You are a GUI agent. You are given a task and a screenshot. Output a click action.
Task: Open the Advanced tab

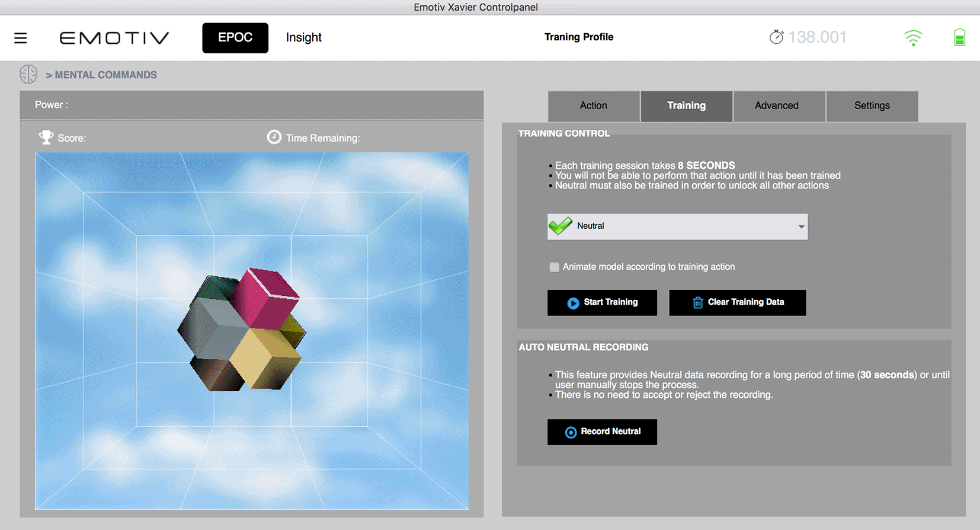(x=776, y=106)
